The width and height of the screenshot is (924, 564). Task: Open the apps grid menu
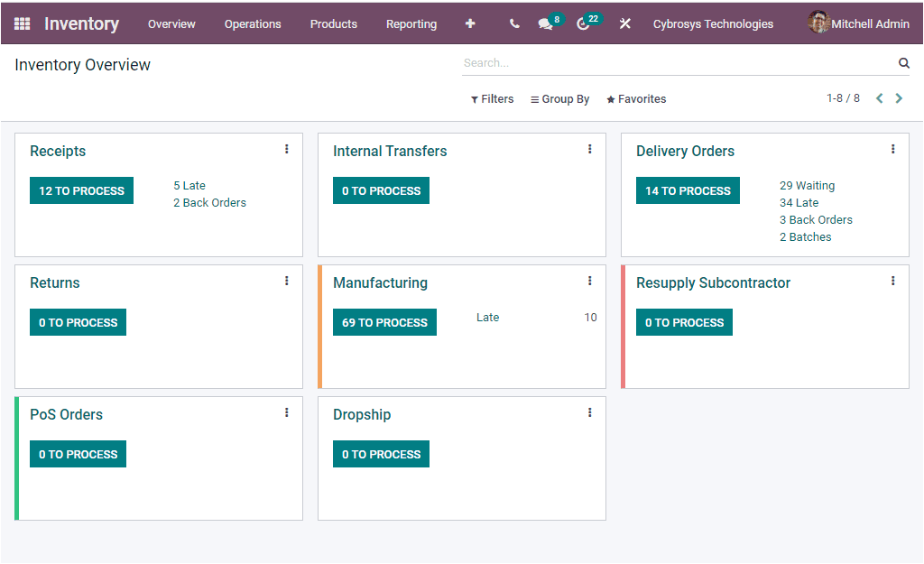pos(22,23)
